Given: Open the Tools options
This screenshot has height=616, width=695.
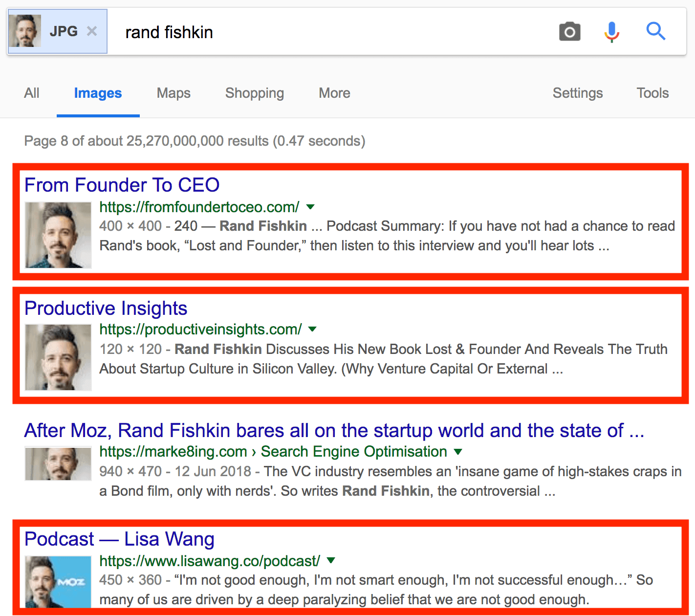Looking at the screenshot, I should (652, 93).
